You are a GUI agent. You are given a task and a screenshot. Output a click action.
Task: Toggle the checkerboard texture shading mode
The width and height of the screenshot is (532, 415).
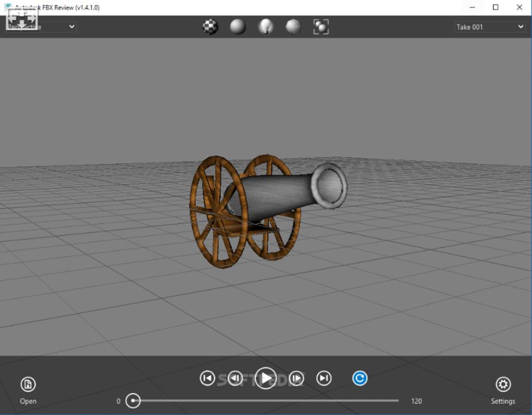coord(211,27)
